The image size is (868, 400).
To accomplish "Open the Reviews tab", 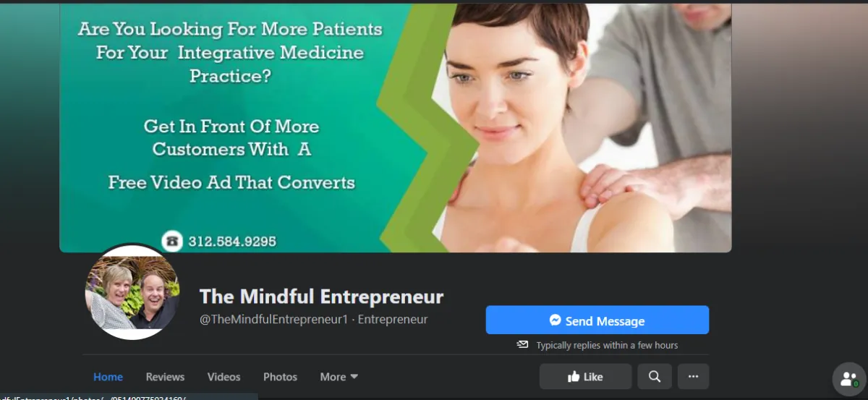I will pyautogui.click(x=165, y=377).
